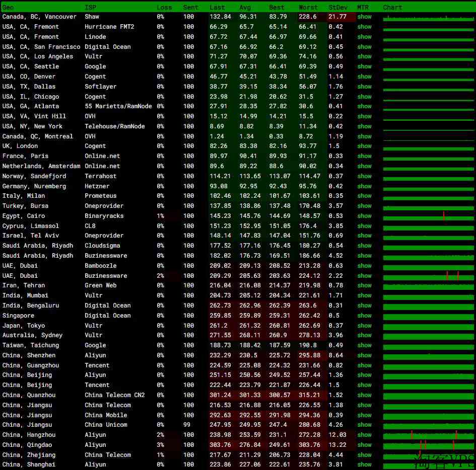Select the "Telehouse/RamNode" ISP cell
The height and width of the screenshot is (470, 476).
(115, 126)
